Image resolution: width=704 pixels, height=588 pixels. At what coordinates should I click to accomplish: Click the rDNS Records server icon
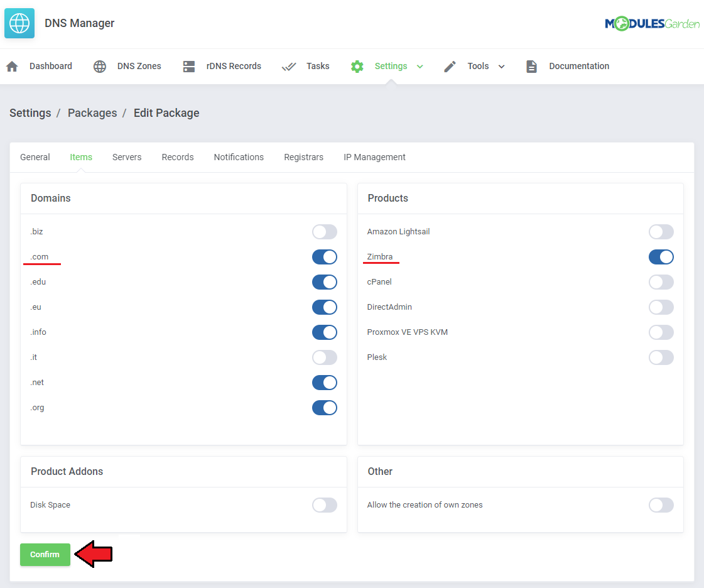coord(189,67)
